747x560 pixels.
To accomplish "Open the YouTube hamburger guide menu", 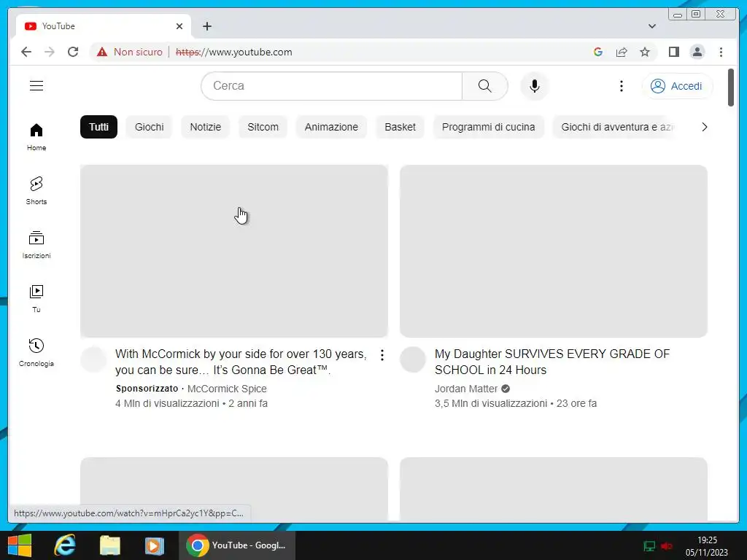I will (x=36, y=86).
